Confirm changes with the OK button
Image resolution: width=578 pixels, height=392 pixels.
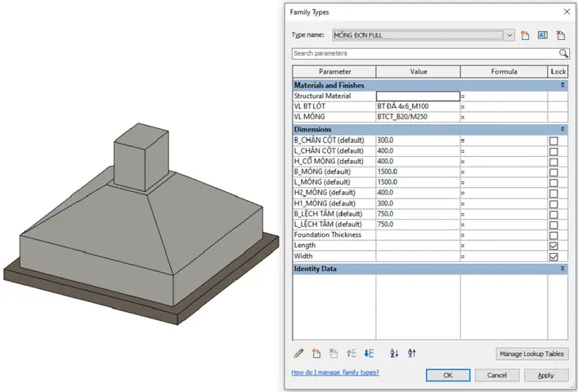pyautogui.click(x=447, y=375)
